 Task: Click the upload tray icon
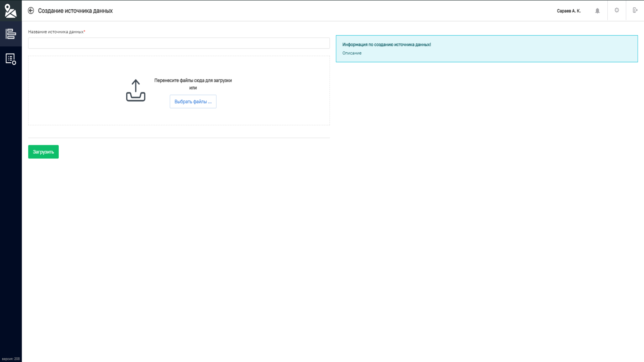(x=136, y=90)
